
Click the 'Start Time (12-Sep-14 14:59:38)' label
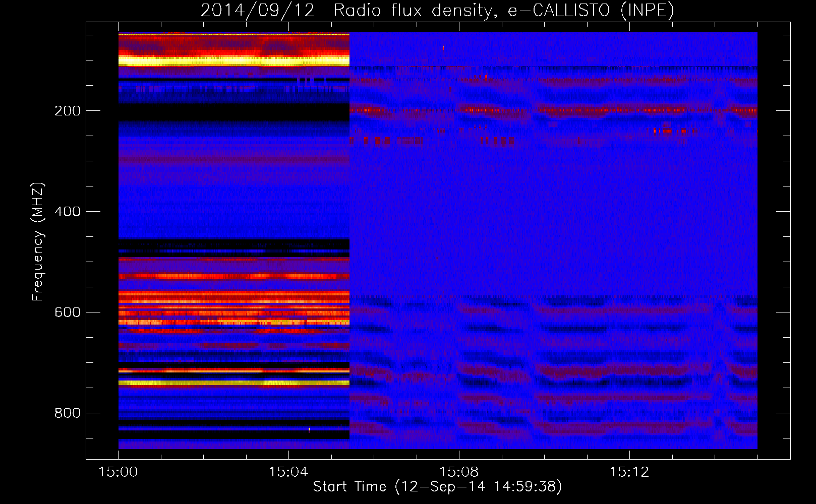coord(437,487)
